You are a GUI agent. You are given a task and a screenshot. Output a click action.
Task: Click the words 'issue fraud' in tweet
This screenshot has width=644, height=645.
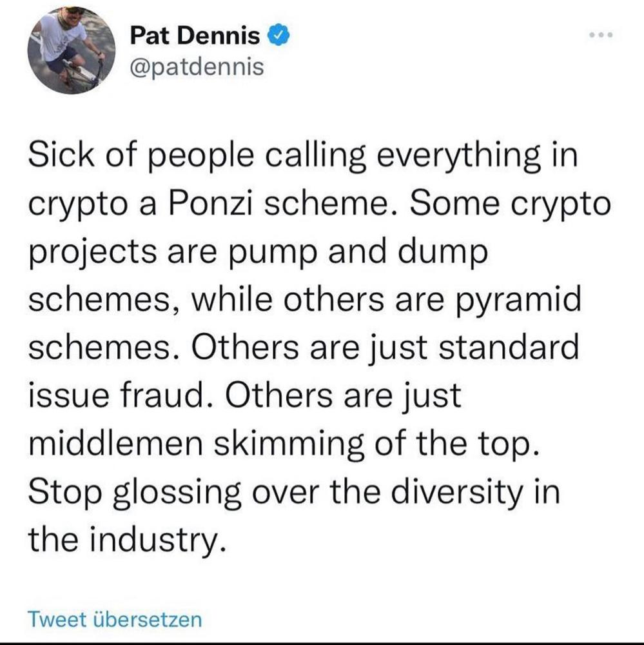coord(117,395)
